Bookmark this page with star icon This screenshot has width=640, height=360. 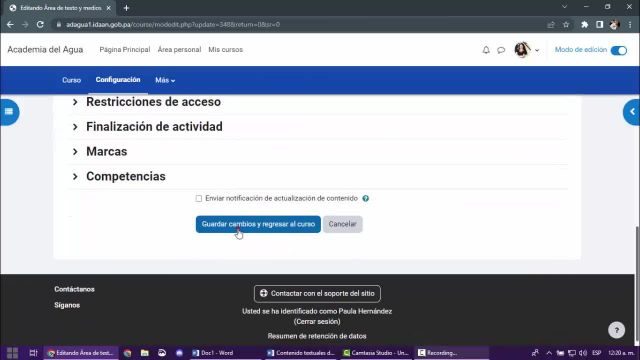click(x=566, y=24)
